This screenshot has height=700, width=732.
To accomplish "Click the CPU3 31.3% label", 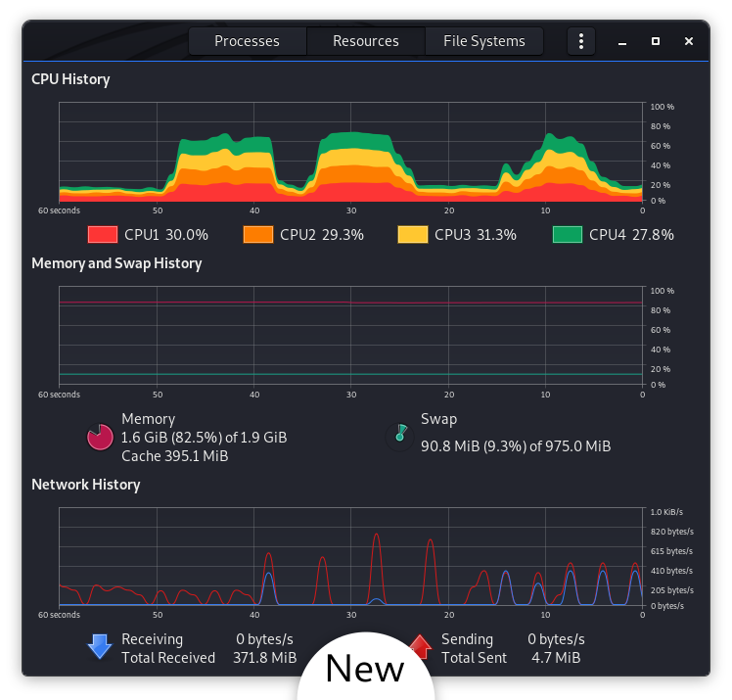I will pyautogui.click(x=476, y=234).
